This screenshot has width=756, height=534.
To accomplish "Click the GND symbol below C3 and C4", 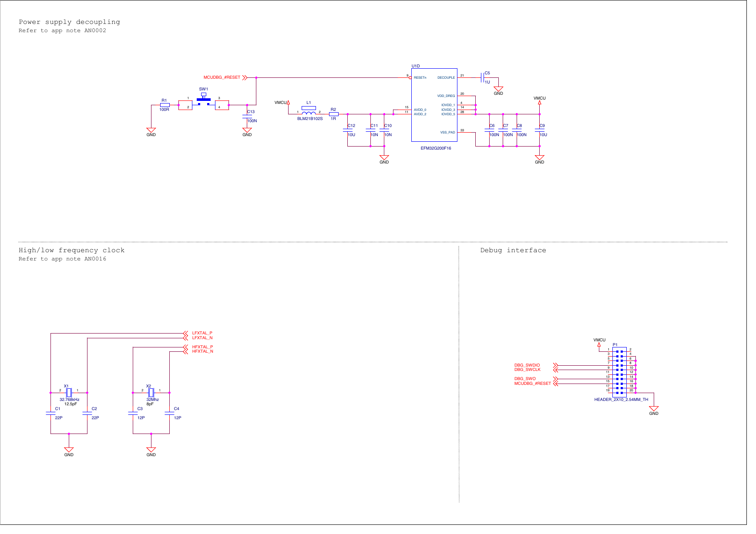I will 151,451.
